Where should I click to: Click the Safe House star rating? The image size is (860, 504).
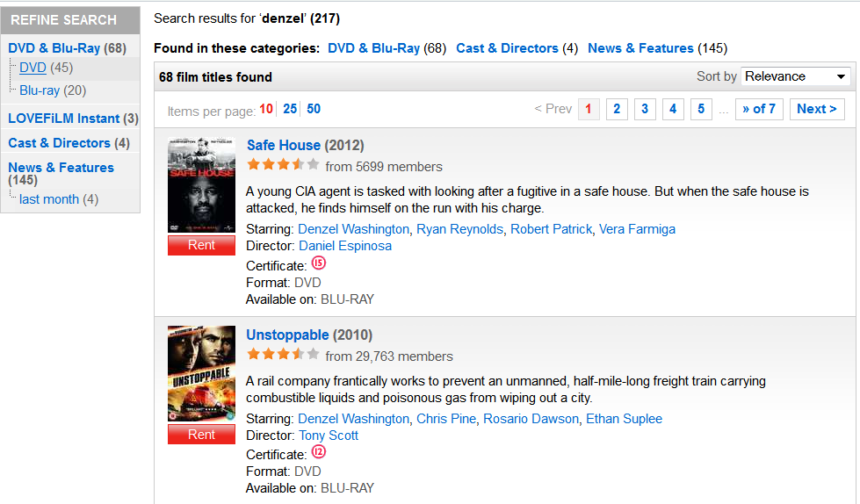click(283, 165)
